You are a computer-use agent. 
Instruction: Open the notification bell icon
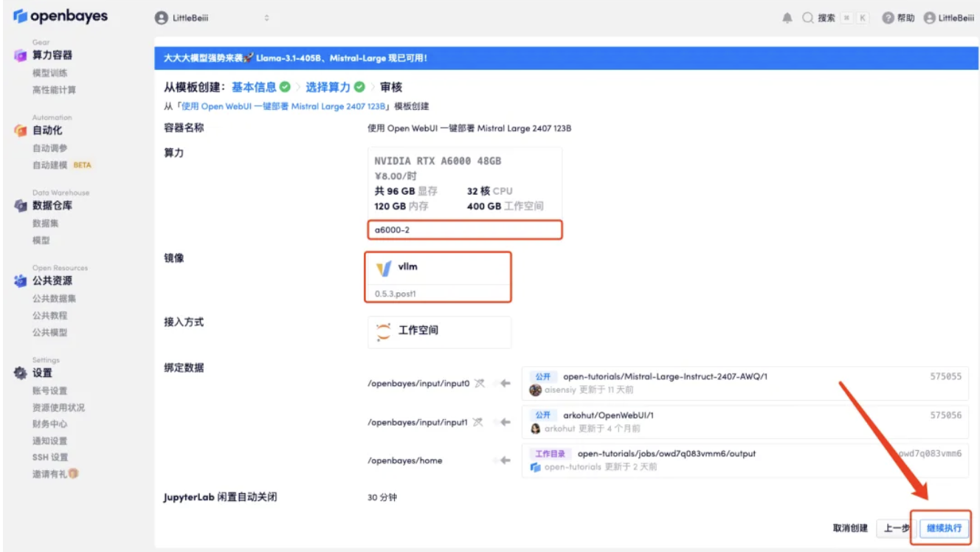click(x=787, y=18)
